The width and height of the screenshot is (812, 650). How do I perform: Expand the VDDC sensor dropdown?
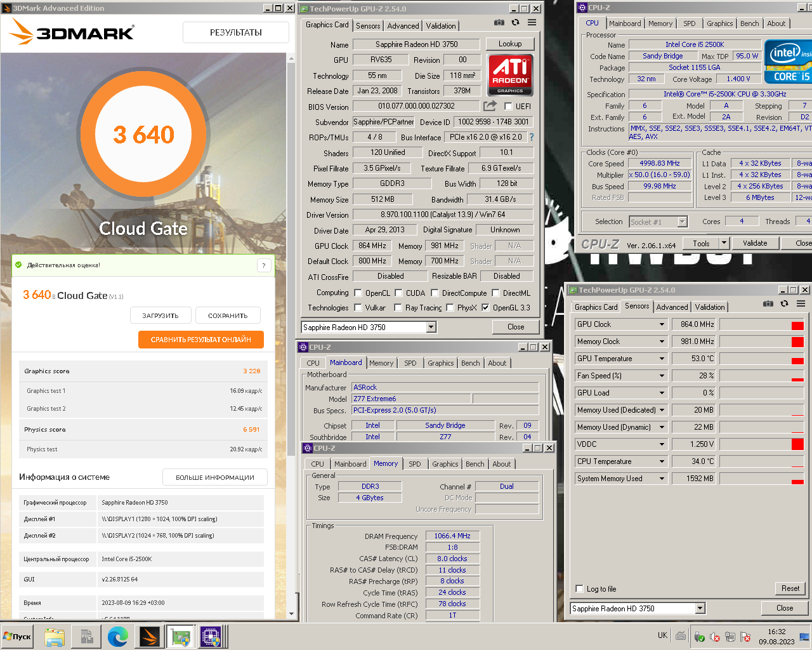662,444
